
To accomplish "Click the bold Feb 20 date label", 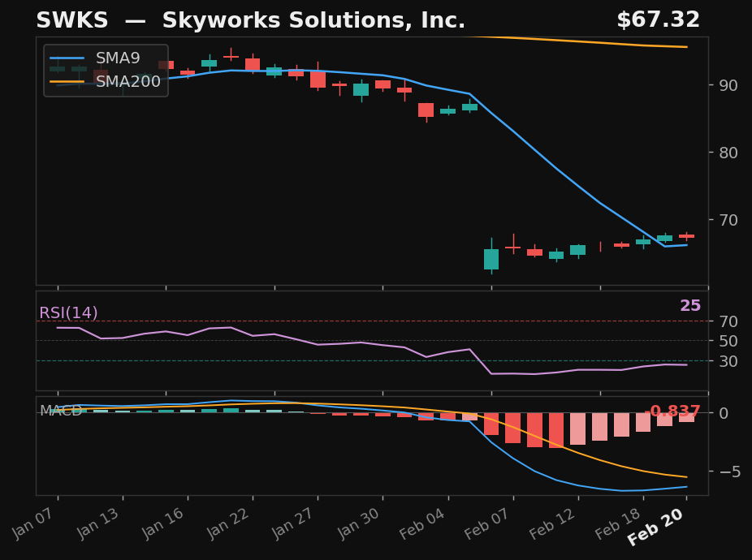I will (x=656, y=527).
